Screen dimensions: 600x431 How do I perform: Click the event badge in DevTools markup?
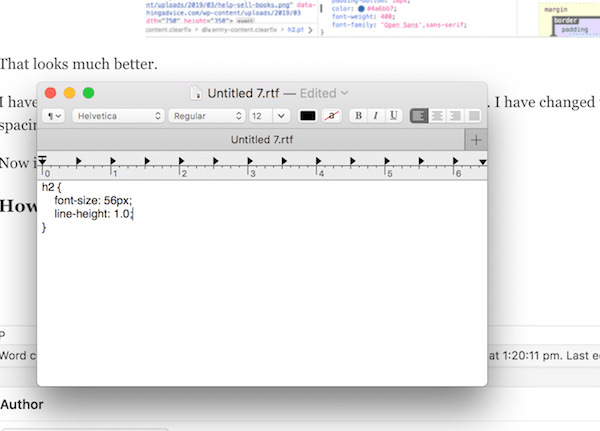245,21
